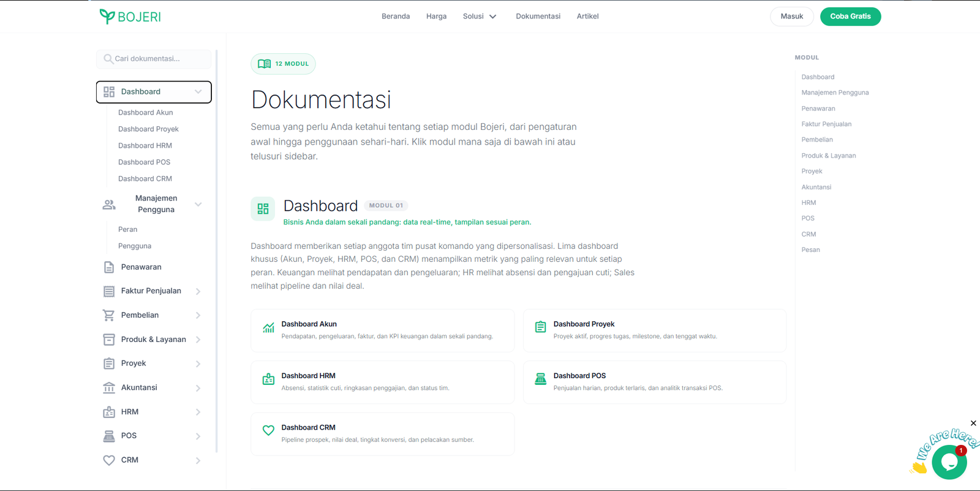Select Dokumentasi in top navigation

[538, 17]
